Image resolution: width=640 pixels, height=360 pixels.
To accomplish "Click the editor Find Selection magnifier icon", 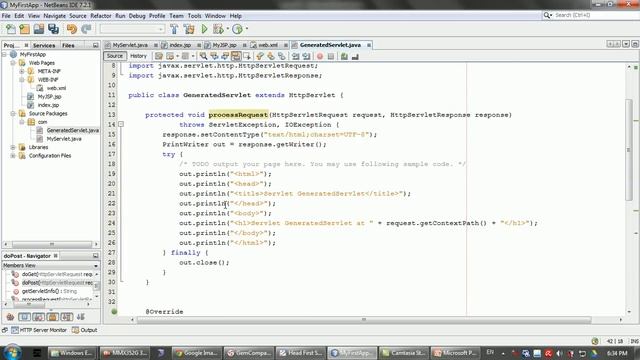I will tap(203, 56).
